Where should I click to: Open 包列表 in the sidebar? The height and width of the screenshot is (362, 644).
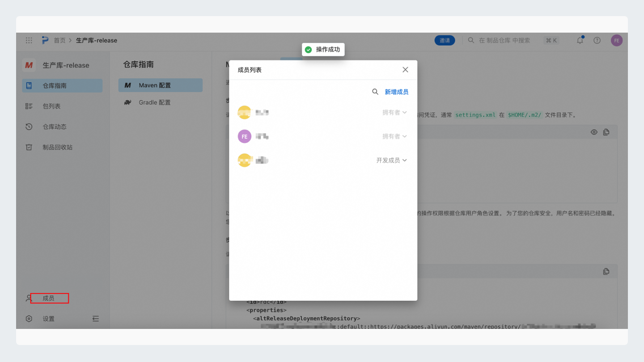click(62, 106)
